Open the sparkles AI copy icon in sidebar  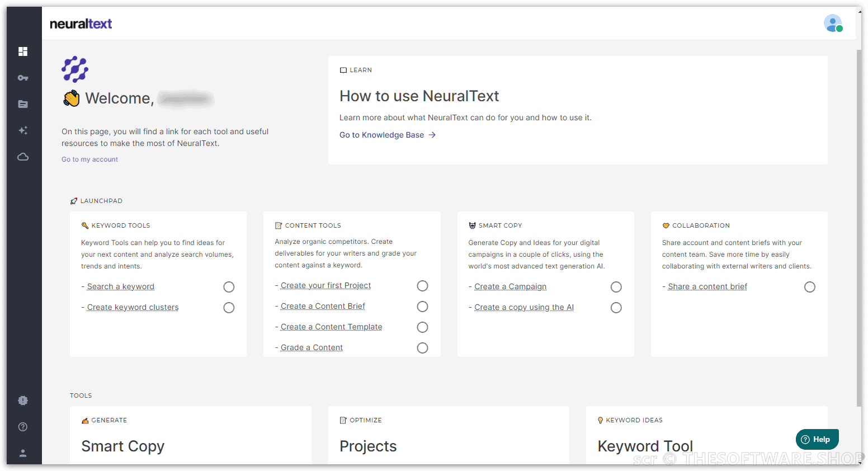click(23, 130)
